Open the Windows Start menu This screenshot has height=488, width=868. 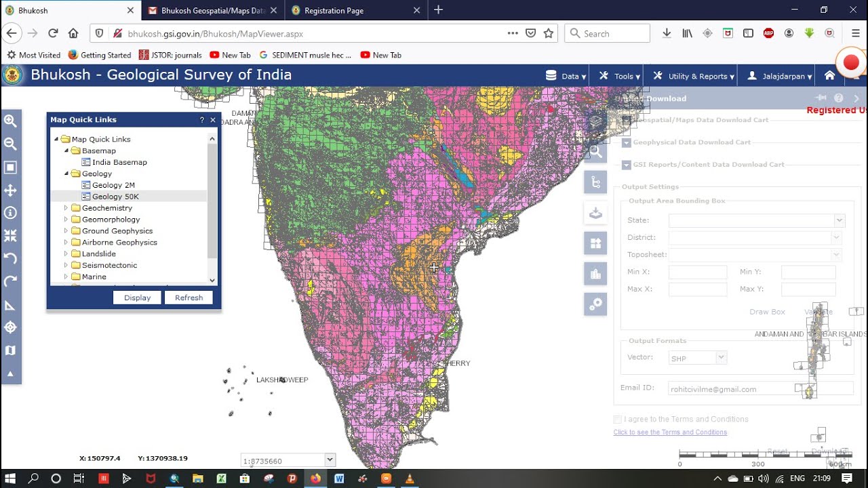pyautogui.click(x=10, y=479)
